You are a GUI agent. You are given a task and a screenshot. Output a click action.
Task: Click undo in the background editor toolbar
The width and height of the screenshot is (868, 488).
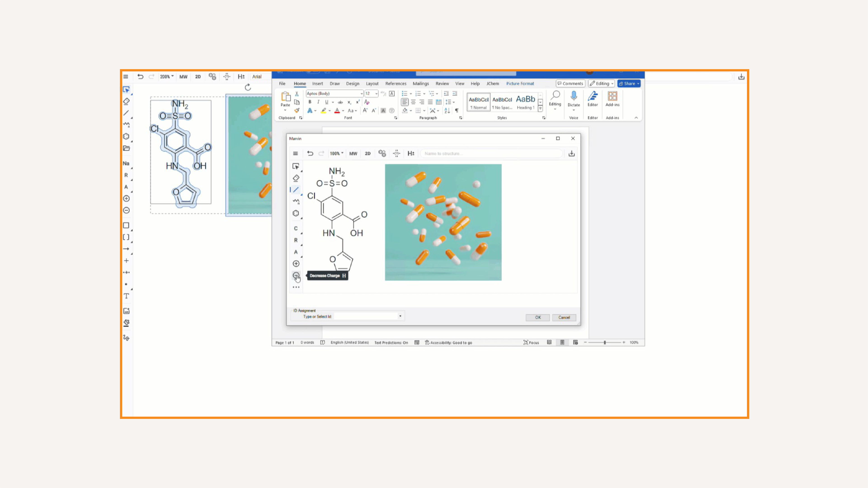click(x=140, y=77)
